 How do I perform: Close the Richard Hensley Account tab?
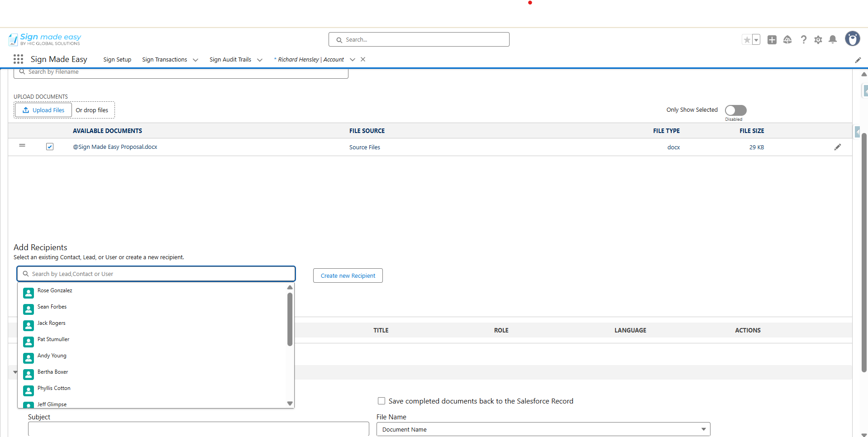tap(363, 59)
